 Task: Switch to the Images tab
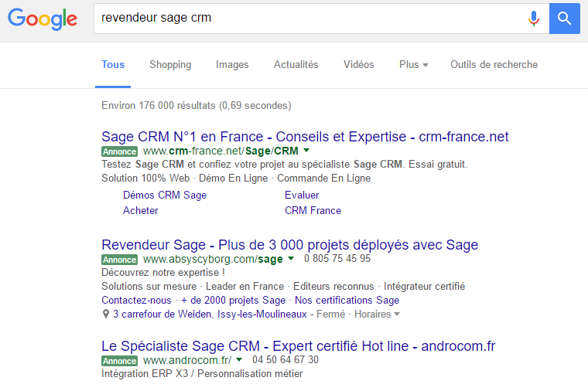pos(232,65)
